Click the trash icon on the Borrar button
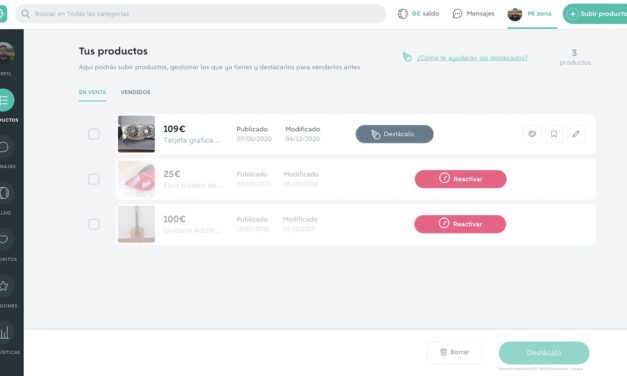627x376 pixels. 443,352
